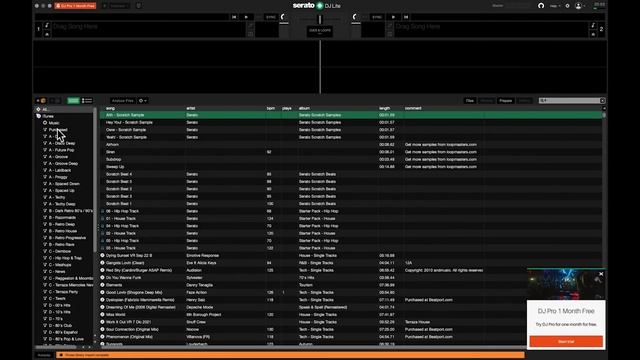
Task: Open the B - Retro House playlist
Action: pos(63,231)
